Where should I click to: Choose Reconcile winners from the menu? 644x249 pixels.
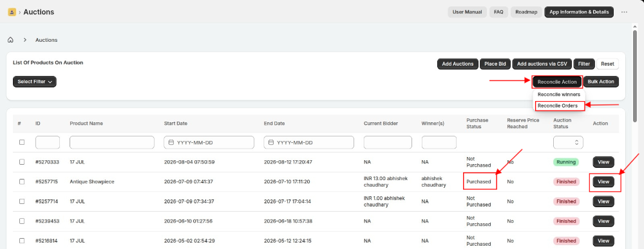pyautogui.click(x=558, y=95)
